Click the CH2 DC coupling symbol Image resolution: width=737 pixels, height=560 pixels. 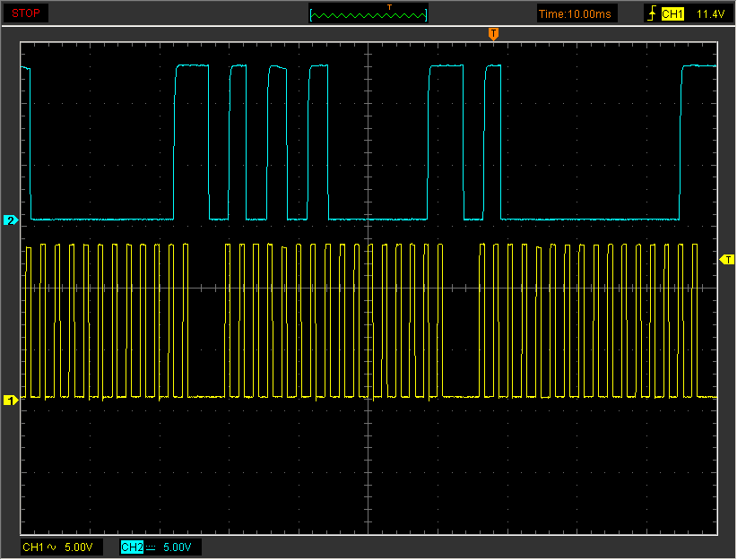click(150, 547)
